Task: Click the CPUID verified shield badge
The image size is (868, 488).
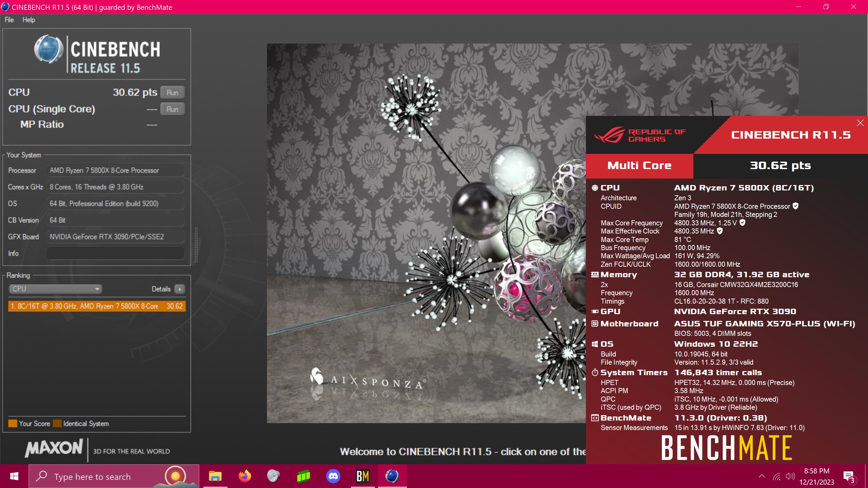Action: click(795, 206)
